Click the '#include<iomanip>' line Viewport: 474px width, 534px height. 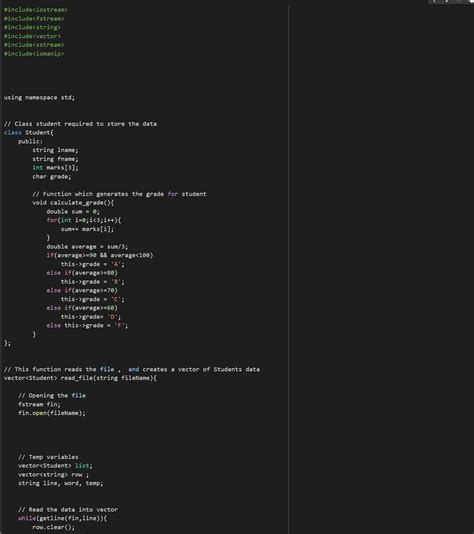(x=34, y=54)
